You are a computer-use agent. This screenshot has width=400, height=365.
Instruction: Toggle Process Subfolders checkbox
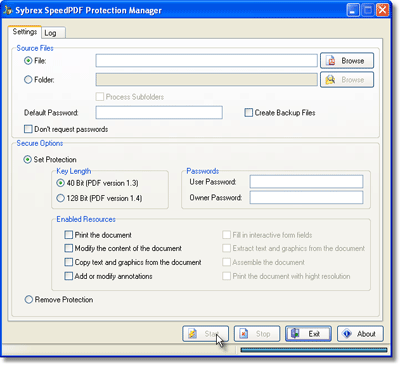(99, 97)
